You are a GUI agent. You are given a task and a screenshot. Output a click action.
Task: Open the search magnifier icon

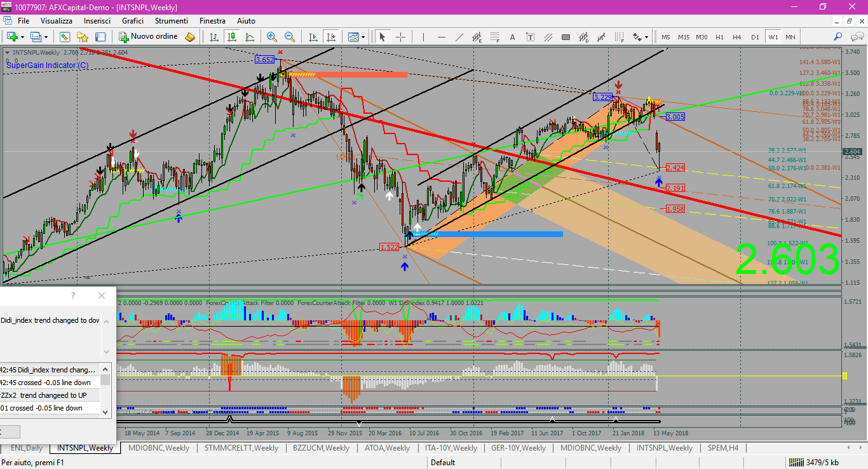[838, 37]
